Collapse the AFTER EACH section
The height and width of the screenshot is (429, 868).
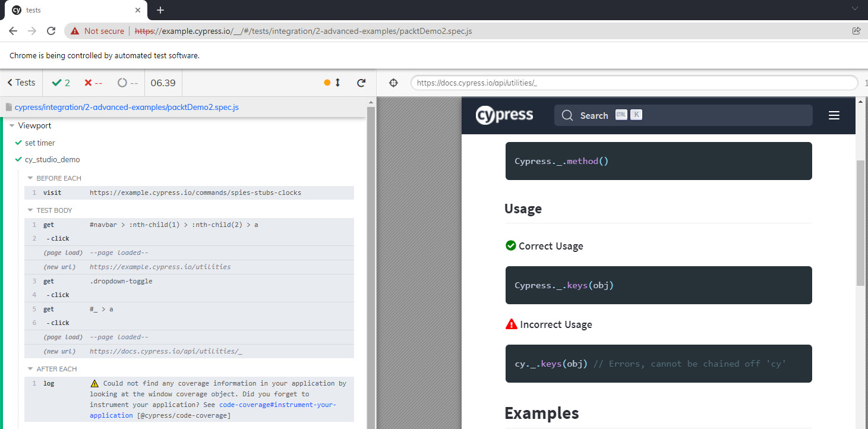pos(52,369)
